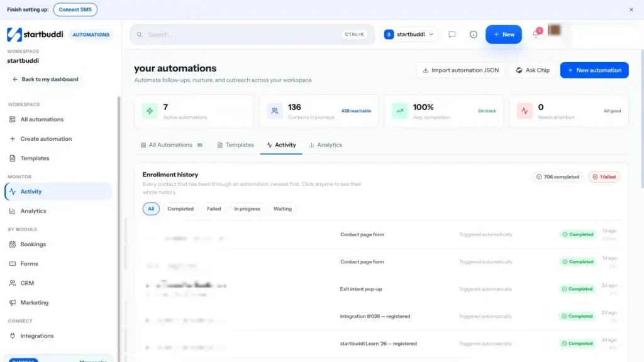Click the All good label
Image resolution: width=644 pixels, height=362 pixels.
612,111
